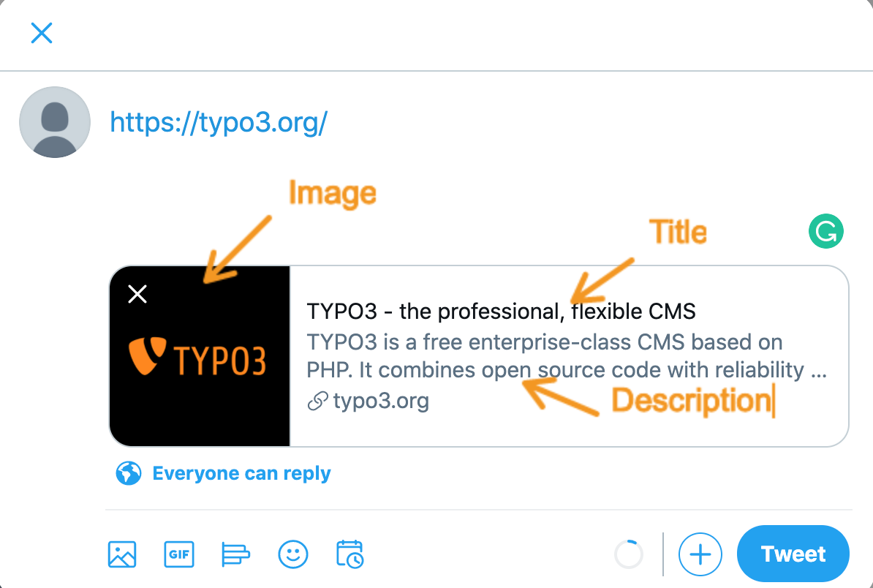Click the chain link icon in the card
This screenshot has width=873, height=588.
click(317, 401)
